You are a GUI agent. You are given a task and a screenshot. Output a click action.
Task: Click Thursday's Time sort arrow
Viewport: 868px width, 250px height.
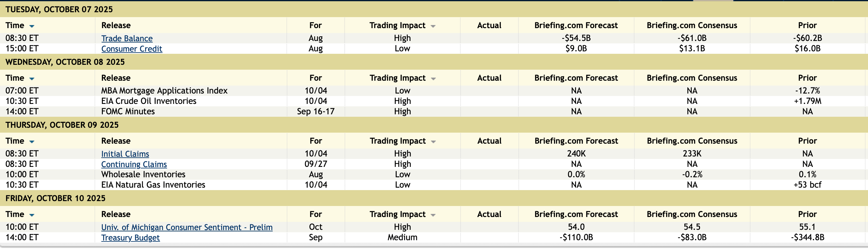click(32, 142)
